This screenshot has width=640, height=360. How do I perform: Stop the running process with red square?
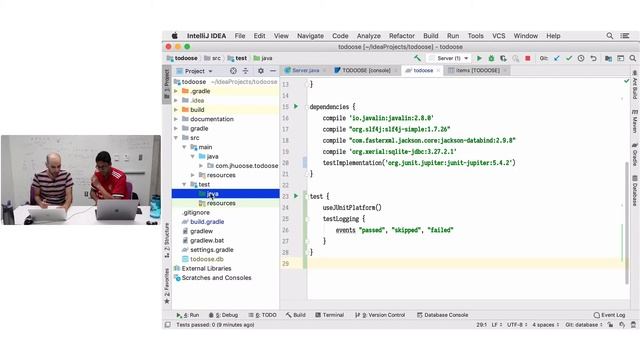pos(527,58)
